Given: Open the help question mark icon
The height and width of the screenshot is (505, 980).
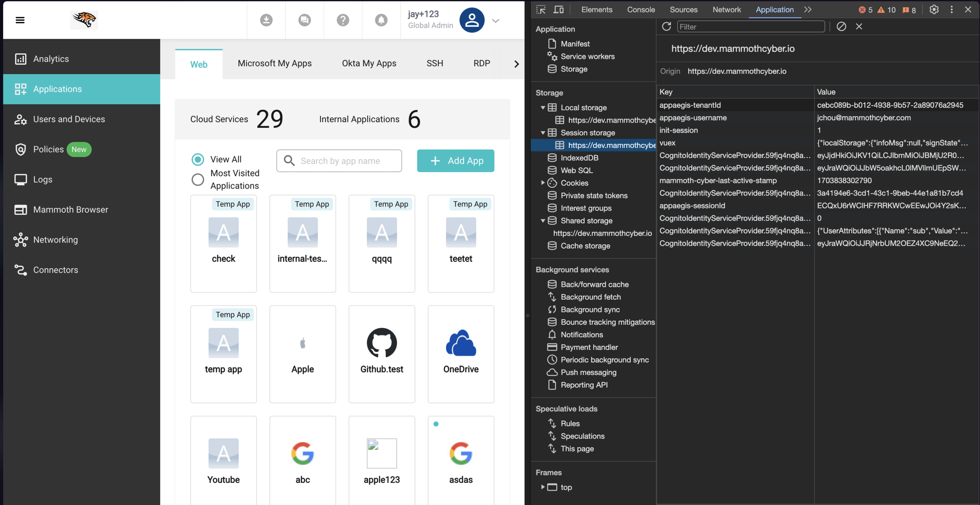Looking at the screenshot, I should point(343,20).
